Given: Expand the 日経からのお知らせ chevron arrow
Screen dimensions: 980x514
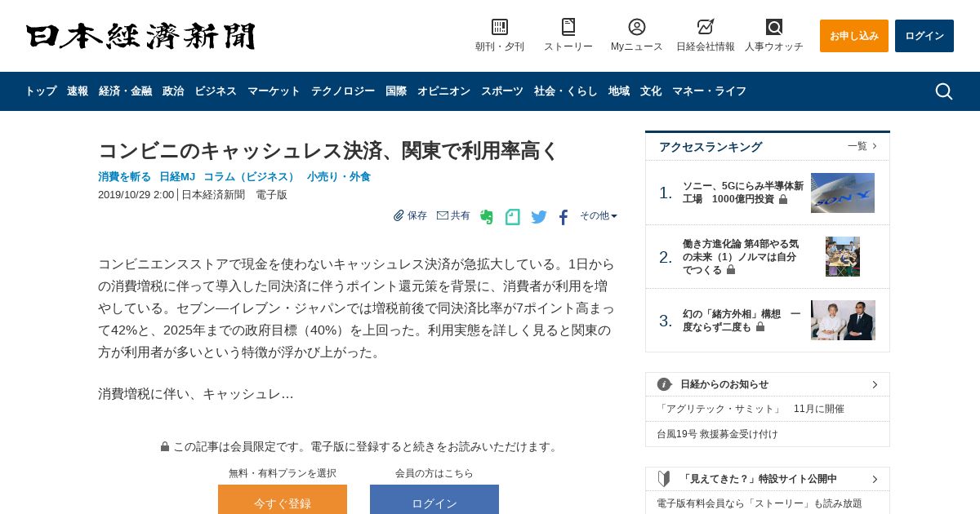Looking at the screenshot, I should coord(875,384).
